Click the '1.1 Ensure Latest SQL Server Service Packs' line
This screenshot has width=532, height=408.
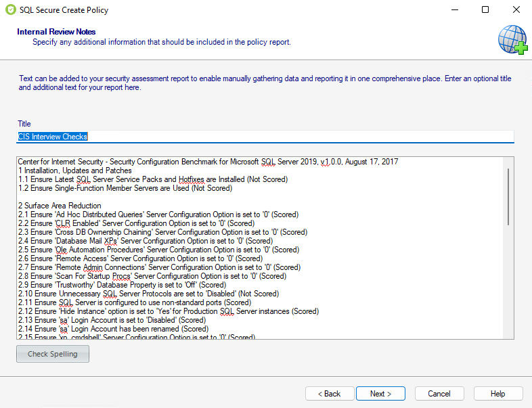[x=153, y=179]
